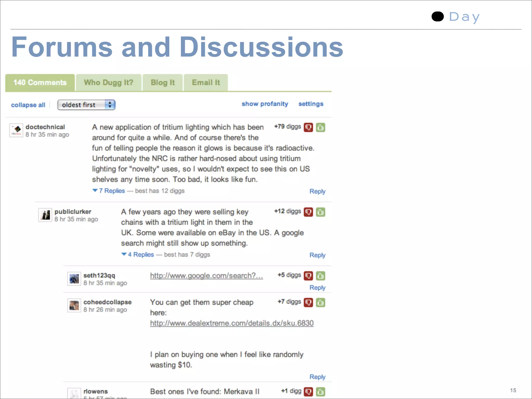Bury seth123qq's comment
The image size is (532, 399).
click(x=308, y=276)
